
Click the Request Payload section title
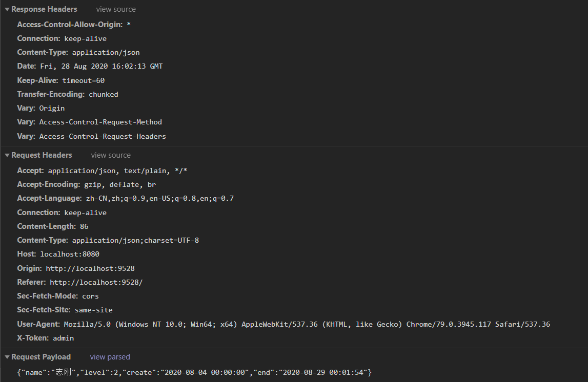[x=41, y=357]
